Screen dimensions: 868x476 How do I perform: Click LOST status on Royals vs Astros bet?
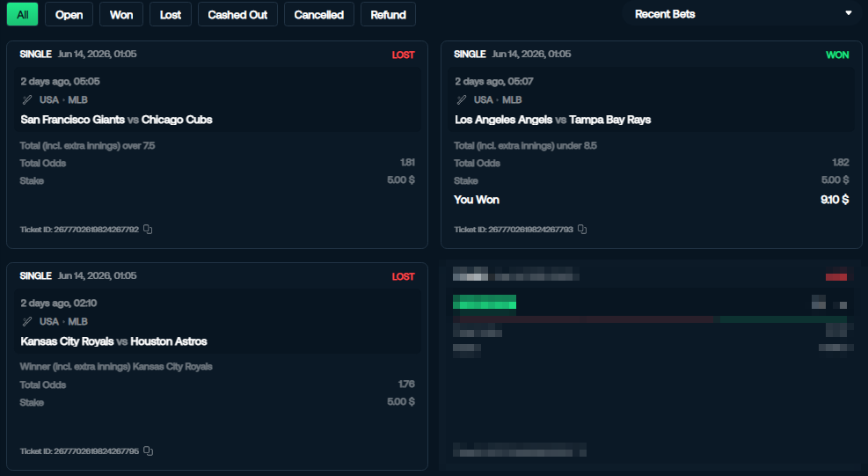pos(403,276)
